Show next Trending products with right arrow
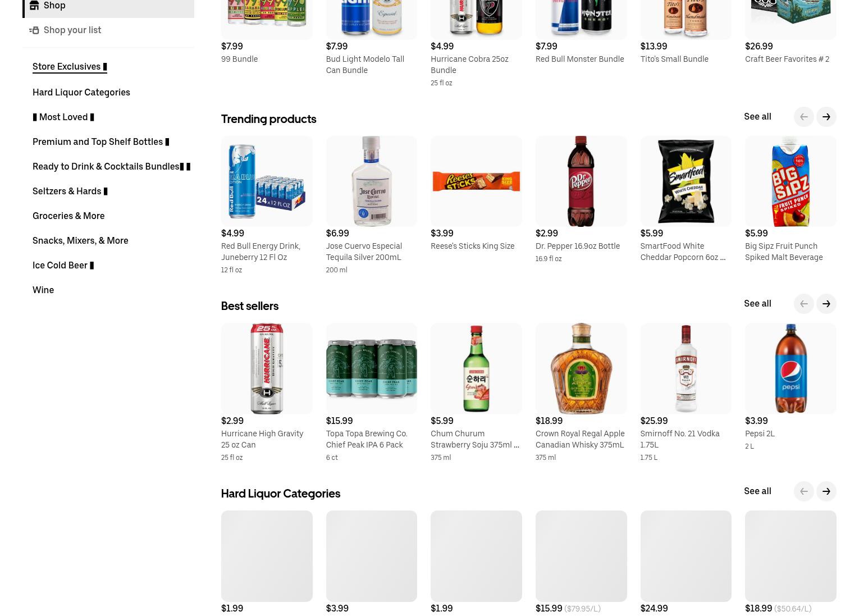The height and width of the screenshot is (616, 859). coord(826,117)
